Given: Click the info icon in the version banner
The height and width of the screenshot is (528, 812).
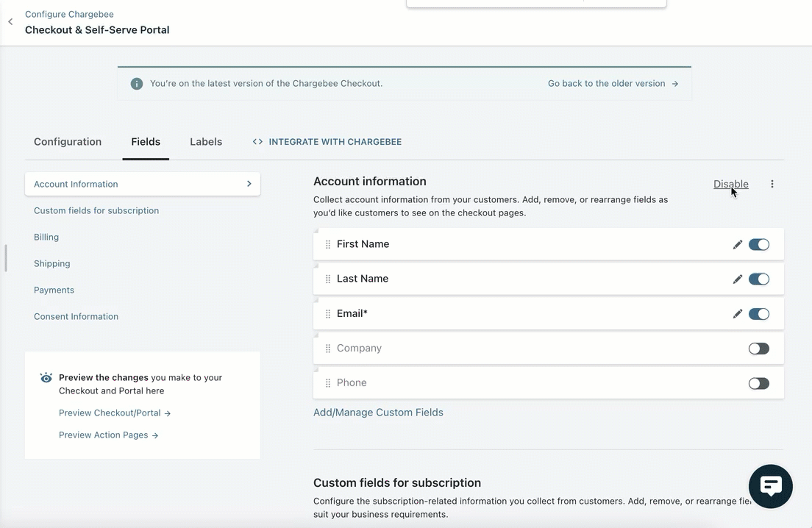Looking at the screenshot, I should 137,84.
